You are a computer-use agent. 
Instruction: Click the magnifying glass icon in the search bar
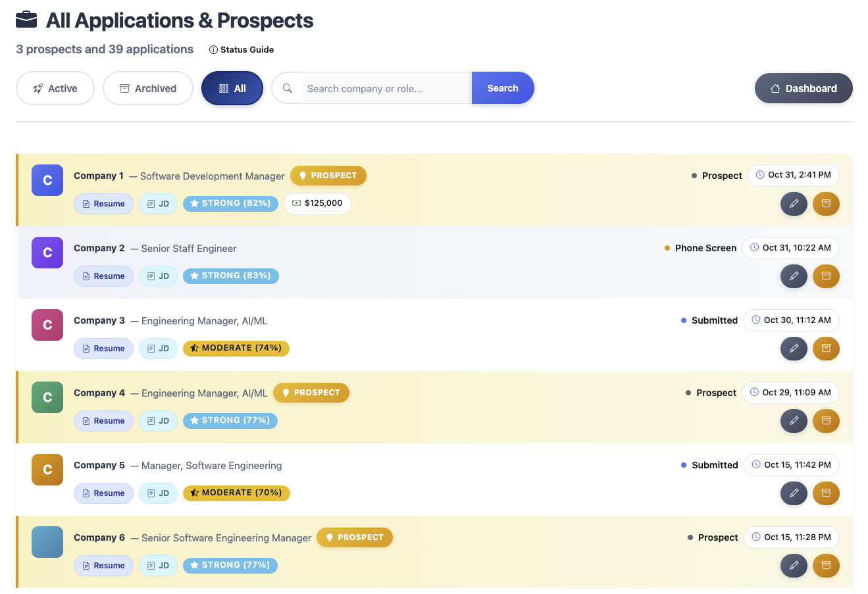288,87
